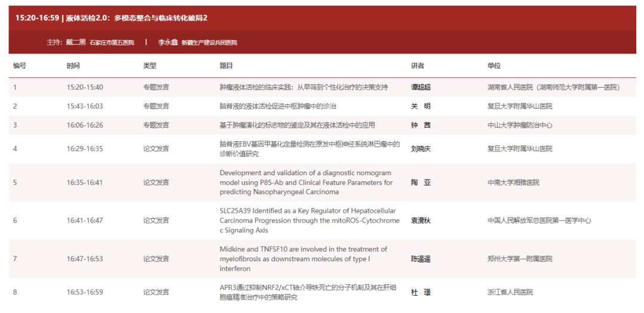The height and width of the screenshot is (313, 644).
Task: Click speaker name 袁漫秋
Action: [x=421, y=221]
